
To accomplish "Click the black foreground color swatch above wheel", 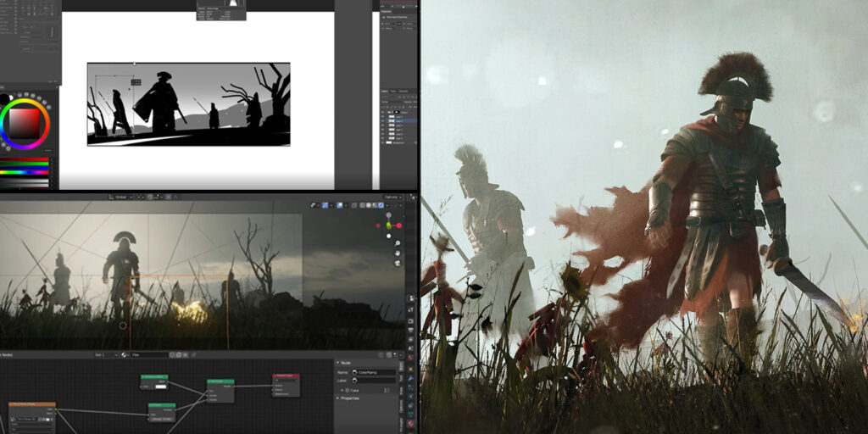I will (x=4, y=99).
